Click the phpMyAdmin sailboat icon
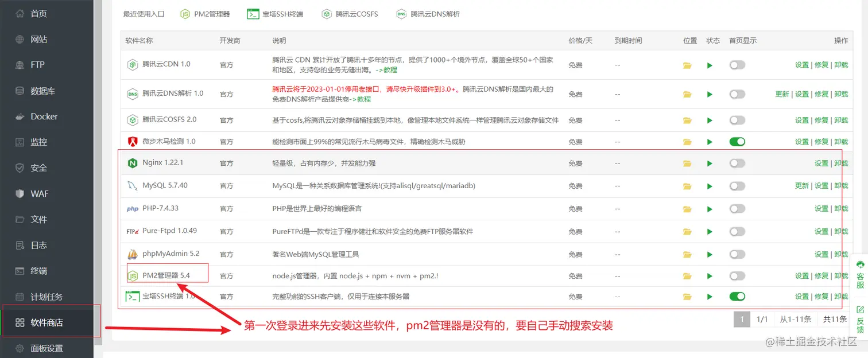 click(x=133, y=254)
